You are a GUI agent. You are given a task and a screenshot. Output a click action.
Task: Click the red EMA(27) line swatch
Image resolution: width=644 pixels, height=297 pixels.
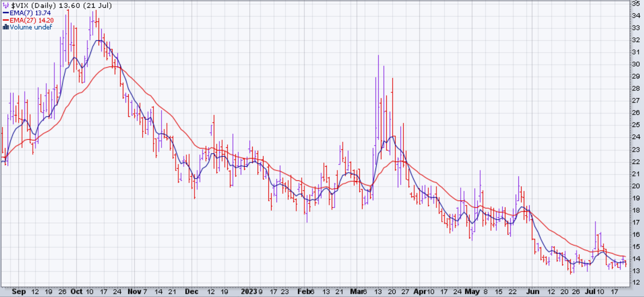(x=6, y=20)
